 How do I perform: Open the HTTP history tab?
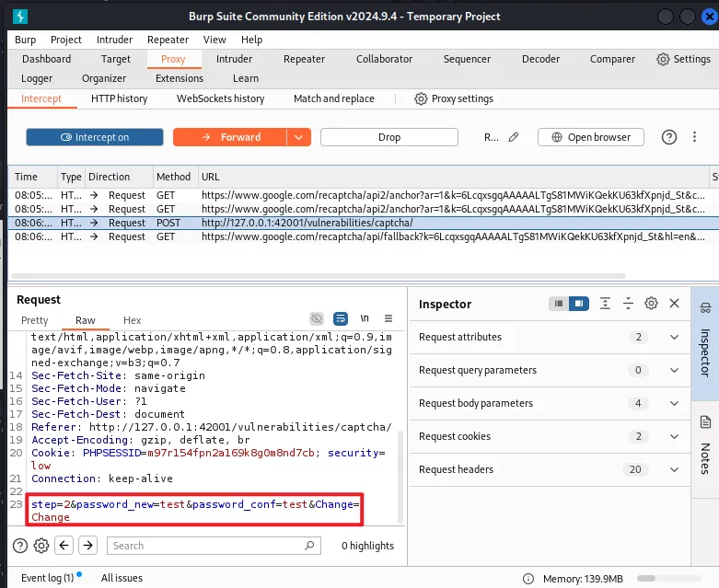tap(120, 98)
